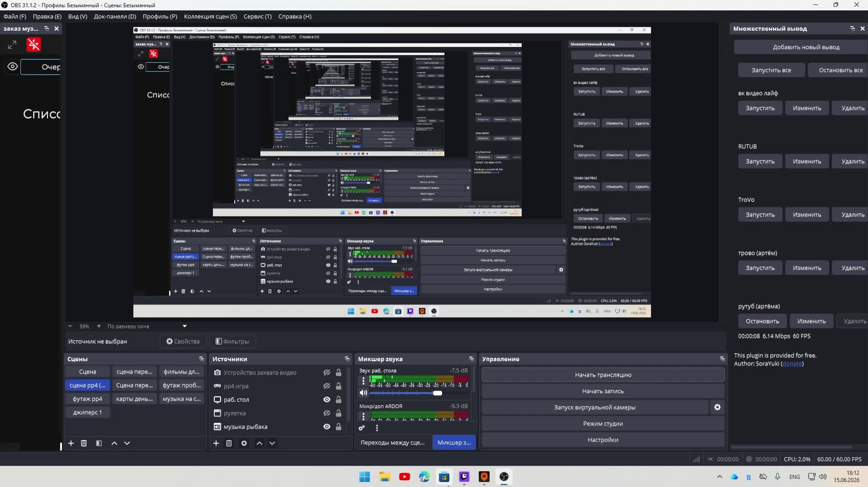Show hidden system tray icons chevron

tap(720, 477)
